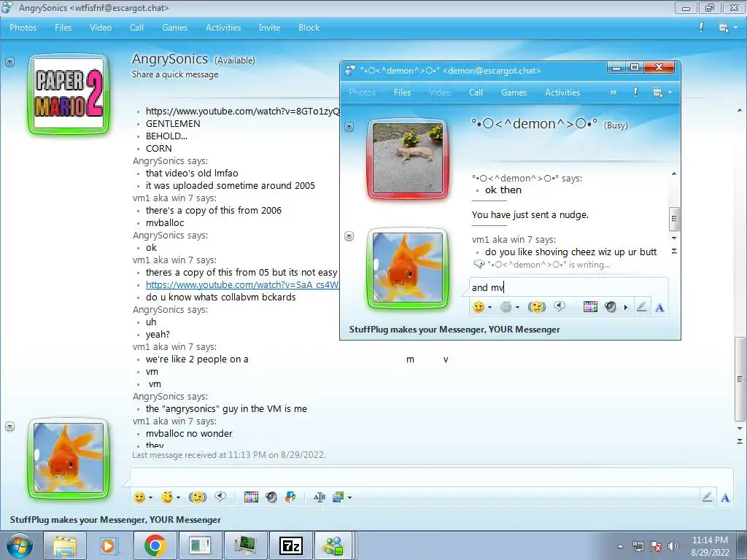Click the speaker sounds icon in AngrySonics window

(x=271, y=497)
